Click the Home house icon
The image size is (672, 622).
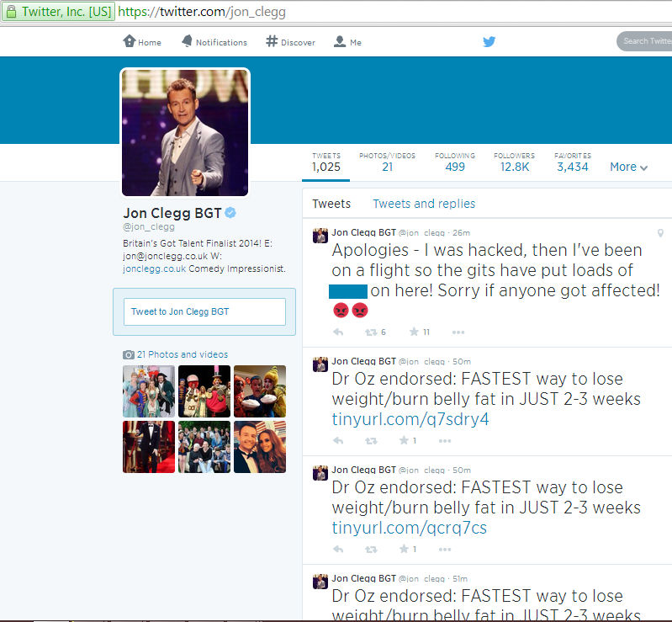(129, 41)
